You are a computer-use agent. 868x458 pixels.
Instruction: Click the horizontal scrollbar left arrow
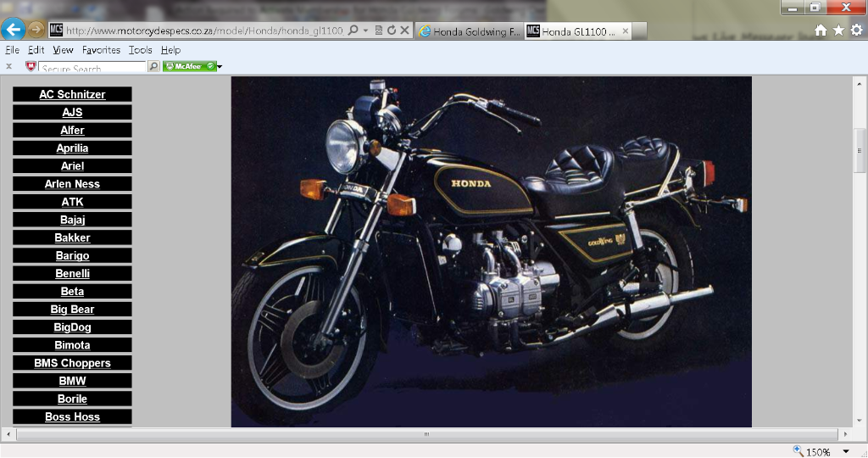point(8,434)
